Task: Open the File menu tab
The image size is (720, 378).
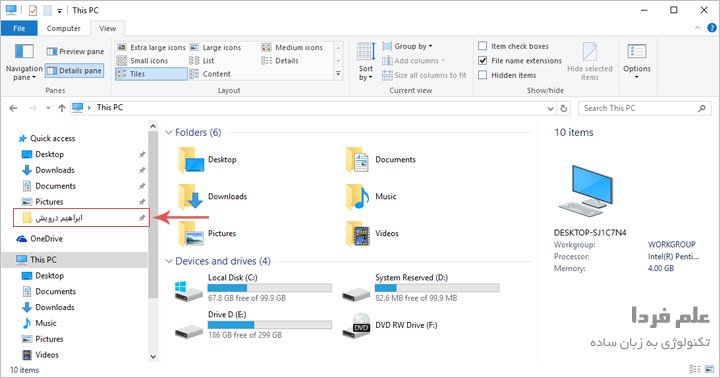Action: point(19,28)
